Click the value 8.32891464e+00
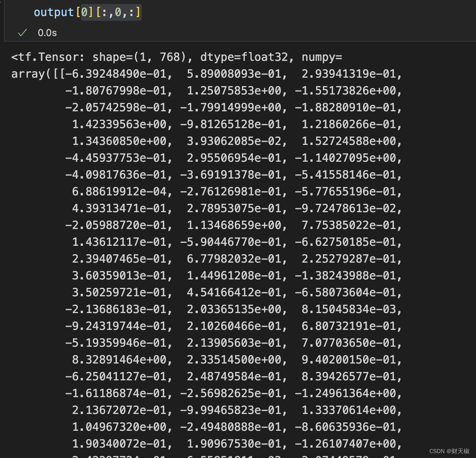 [119, 360]
